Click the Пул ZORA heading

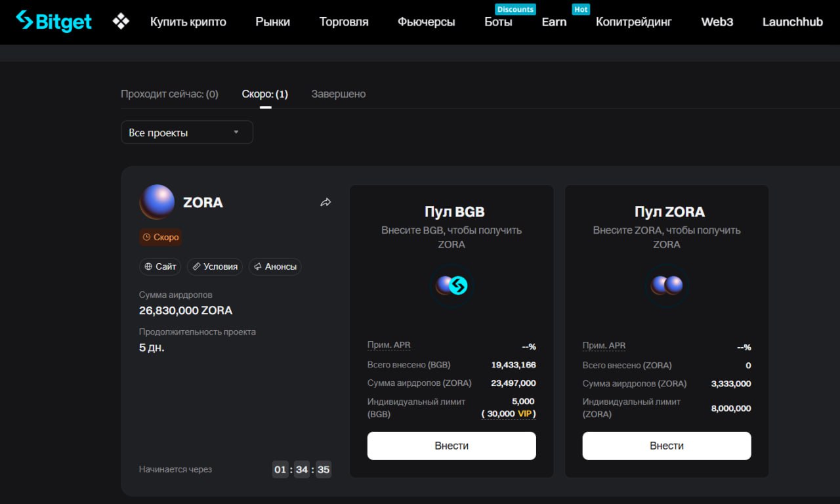point(669,212)
